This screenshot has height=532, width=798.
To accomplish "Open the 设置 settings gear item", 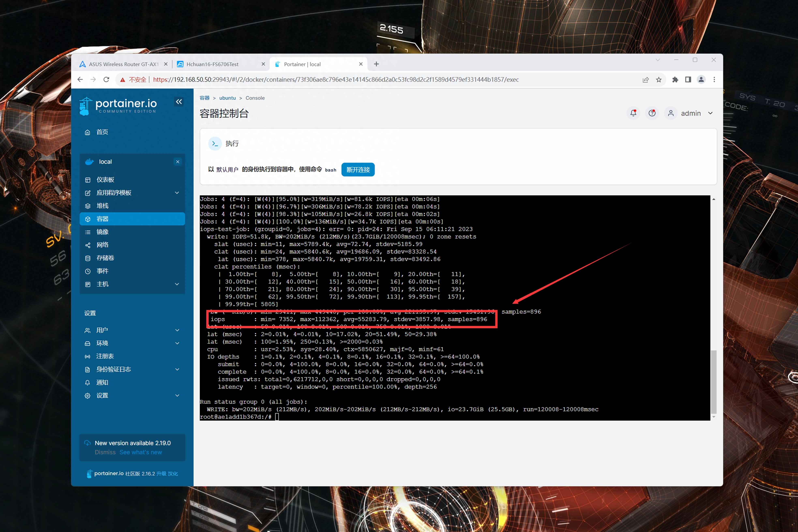I will click(x=102, y=396).
